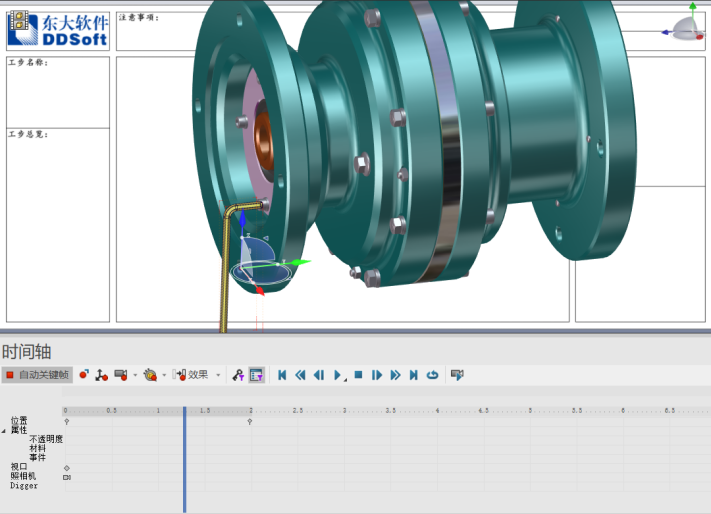
Task: Open the 效果 dropdown arrow
Action: click(218, 375)
